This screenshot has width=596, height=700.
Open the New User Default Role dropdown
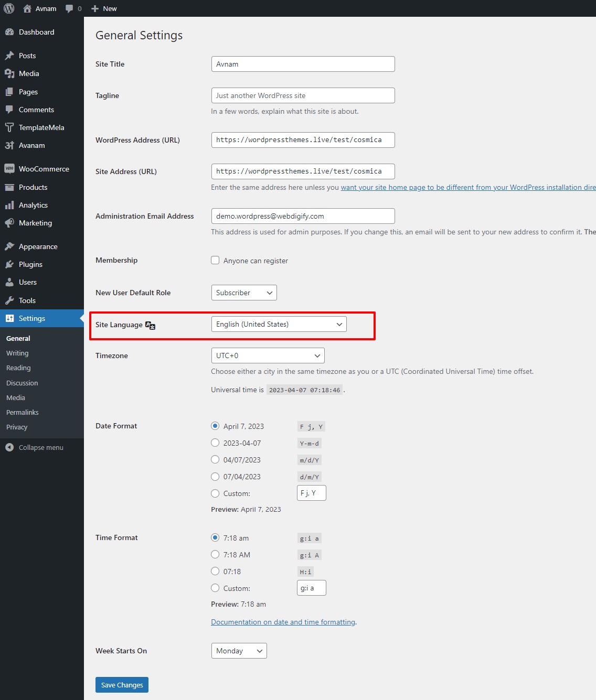coord(244,293)
